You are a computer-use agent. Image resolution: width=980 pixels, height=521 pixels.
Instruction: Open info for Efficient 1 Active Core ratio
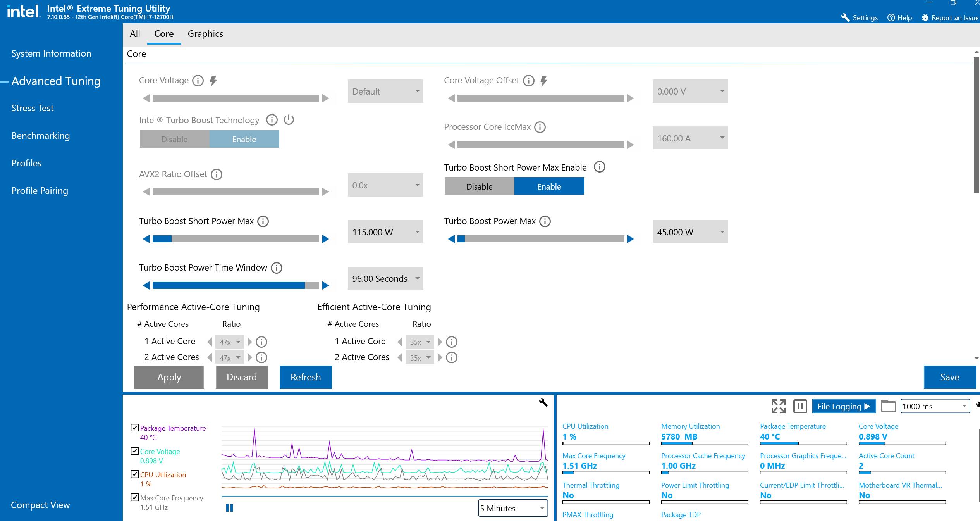452,342
